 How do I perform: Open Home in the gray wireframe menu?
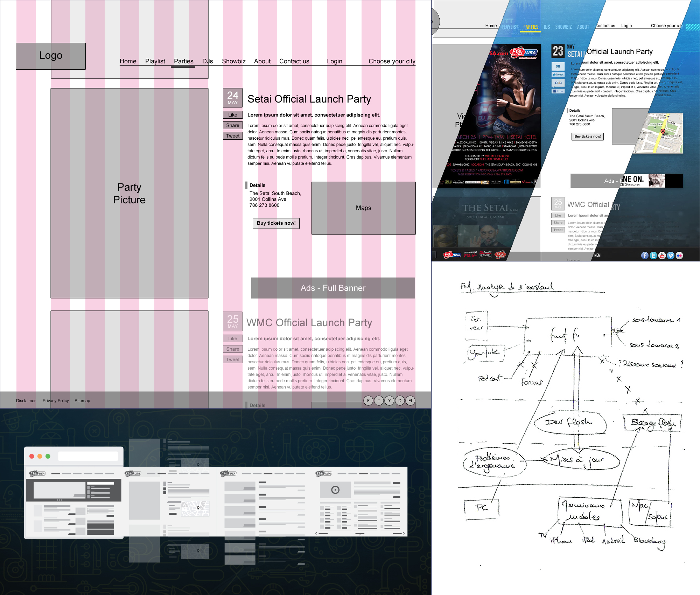128,61
